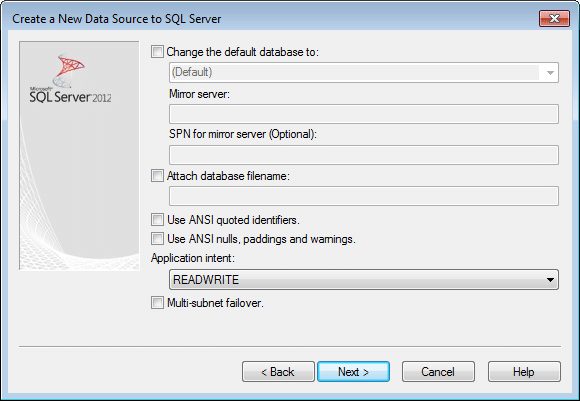Enable Use ANSI nulls, paddings and warnings
Viewport: 580px width, 401px height.
[x=157, y=239]
